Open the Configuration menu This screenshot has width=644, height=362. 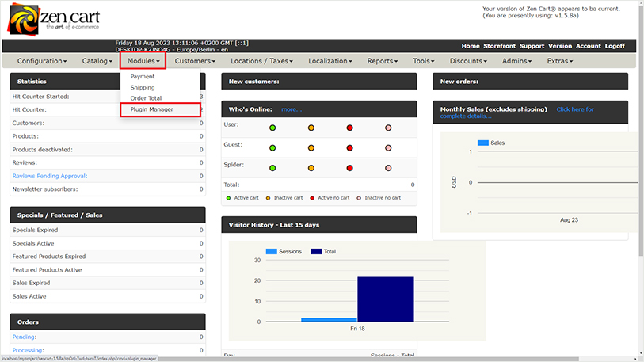point(42,61)
